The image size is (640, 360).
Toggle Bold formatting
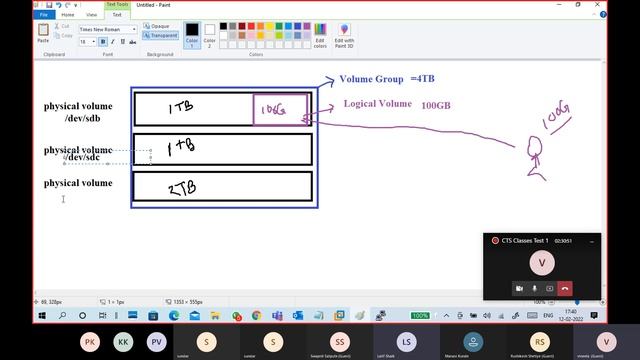click(x=103, y=42)
